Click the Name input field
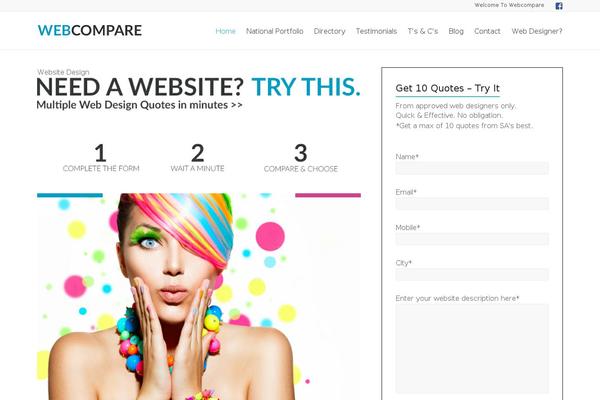600x400 pixels. [x=472, y=168]
